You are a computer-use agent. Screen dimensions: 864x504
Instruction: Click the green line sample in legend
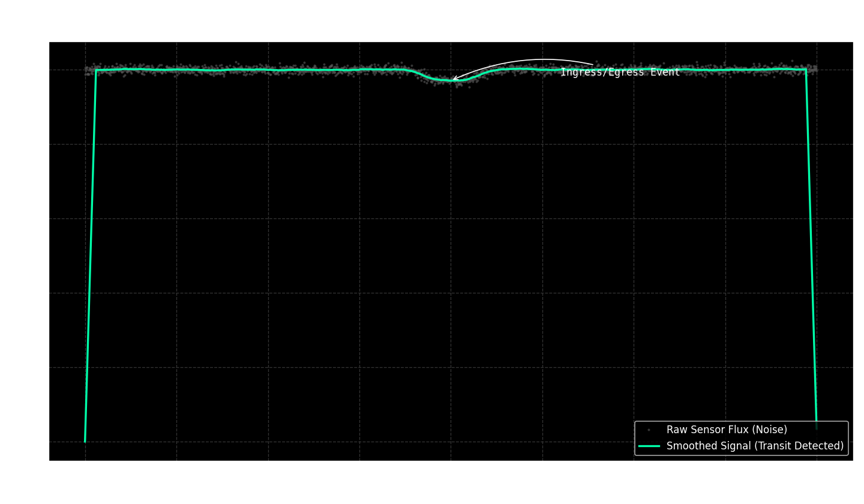(649, 446)
